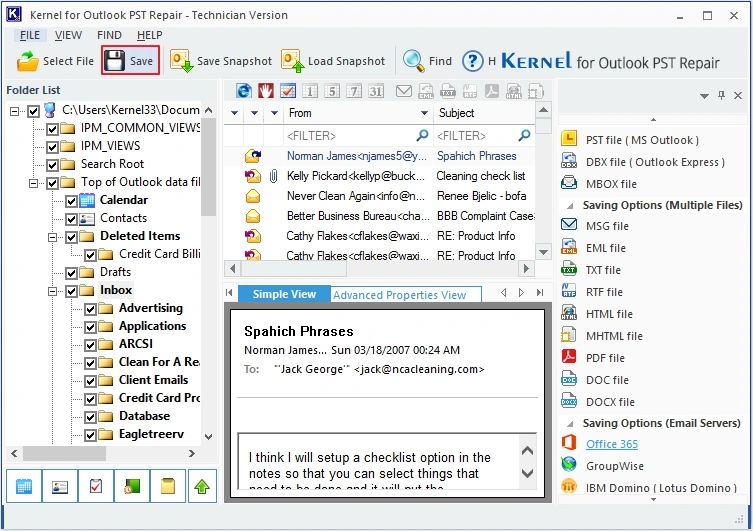The width and height of the screenshot is (753, 531).
Task: Show contacts via bottom contact card icon
Action: (60, 486)
